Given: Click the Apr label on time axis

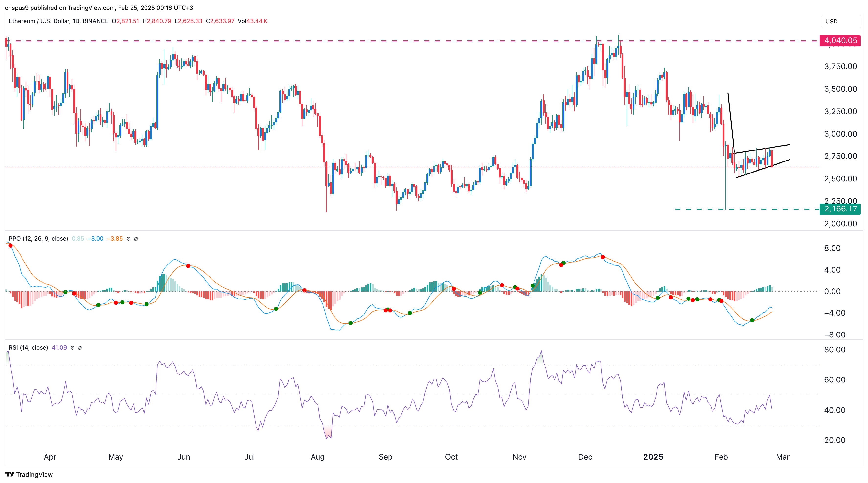Looking at the screenshot, I should pos(50,457).
